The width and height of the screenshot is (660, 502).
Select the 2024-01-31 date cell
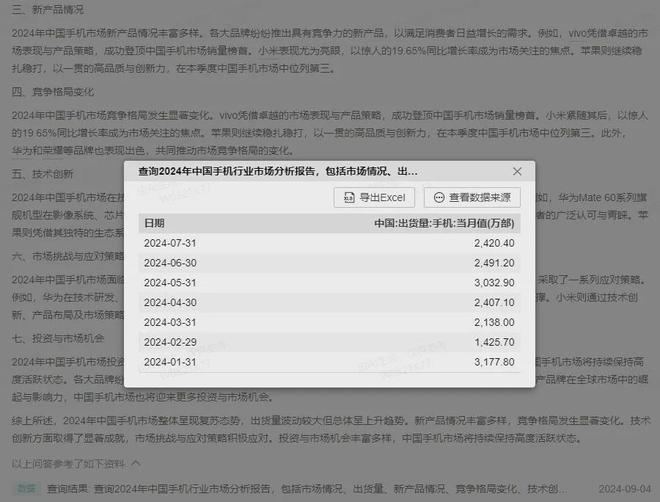click(170, 362)
